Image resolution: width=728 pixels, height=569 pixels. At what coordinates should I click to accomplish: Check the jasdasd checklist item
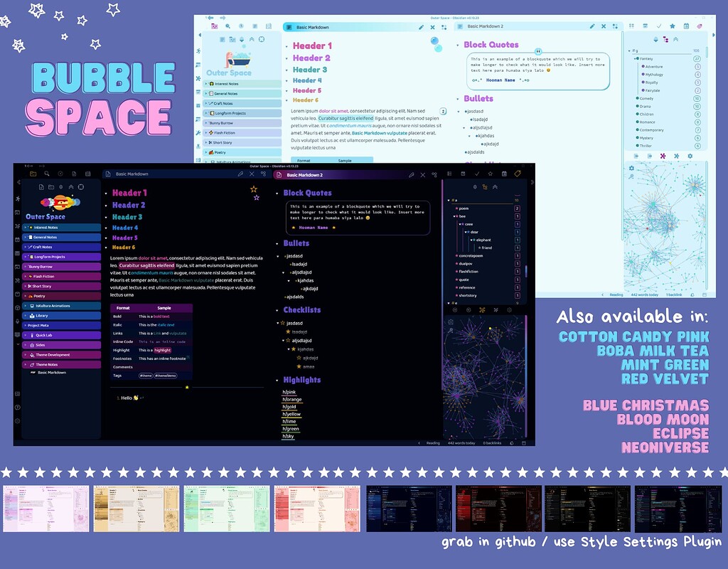click(x=283, y=323)
